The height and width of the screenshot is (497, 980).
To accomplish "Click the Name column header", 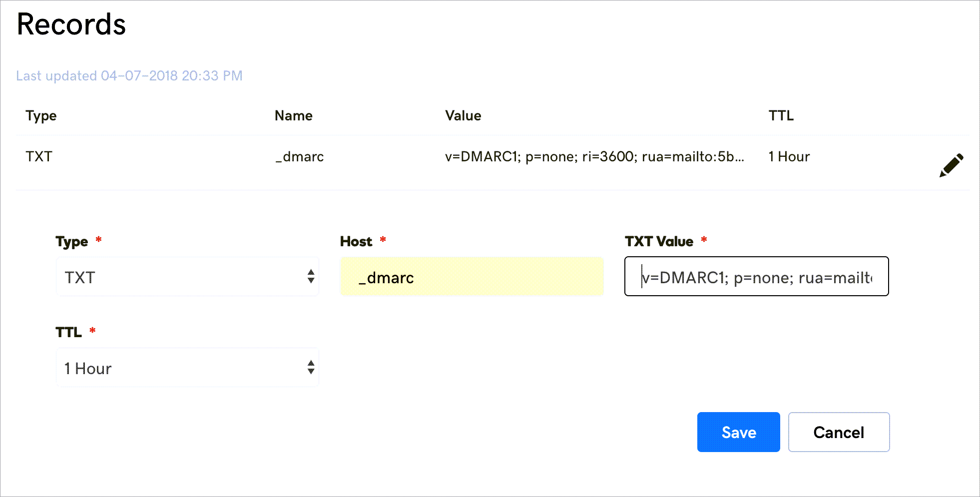I will (293, 116).
